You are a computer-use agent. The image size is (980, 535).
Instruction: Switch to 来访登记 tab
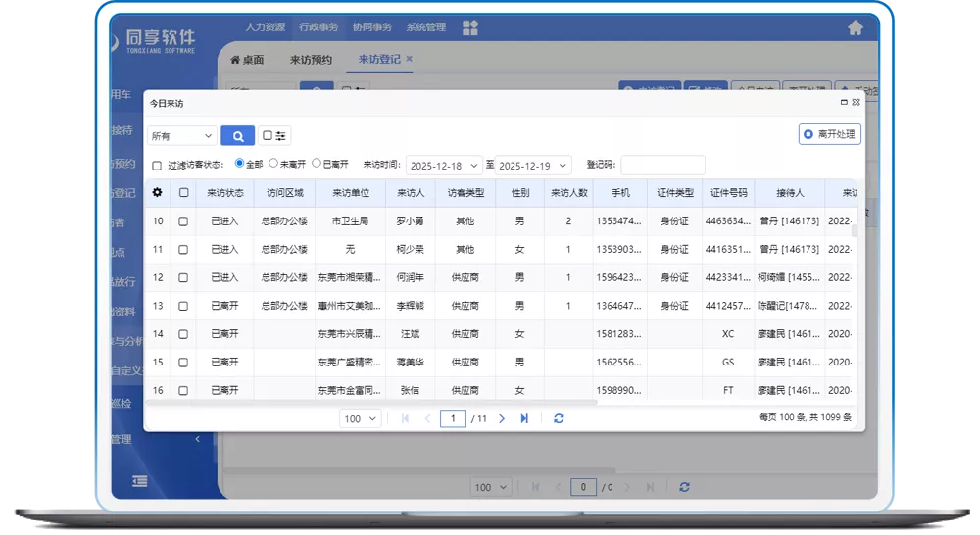(x=379, y=59)
